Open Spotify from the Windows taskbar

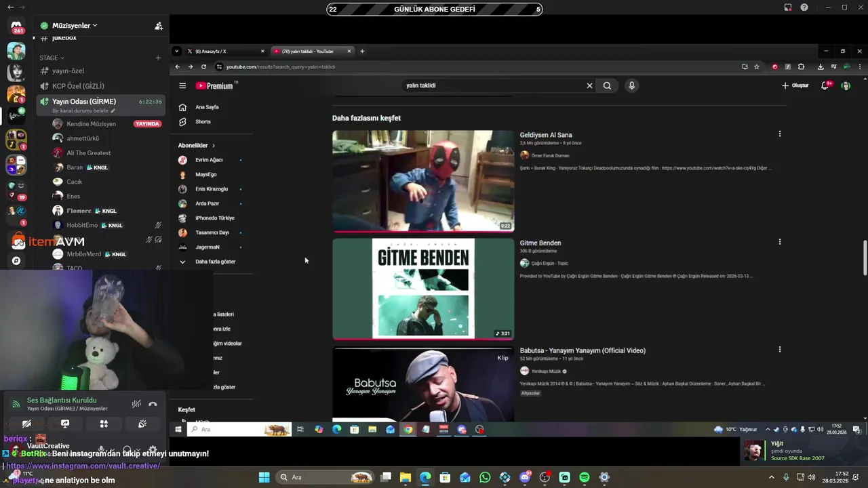click(x=585, y=478)
